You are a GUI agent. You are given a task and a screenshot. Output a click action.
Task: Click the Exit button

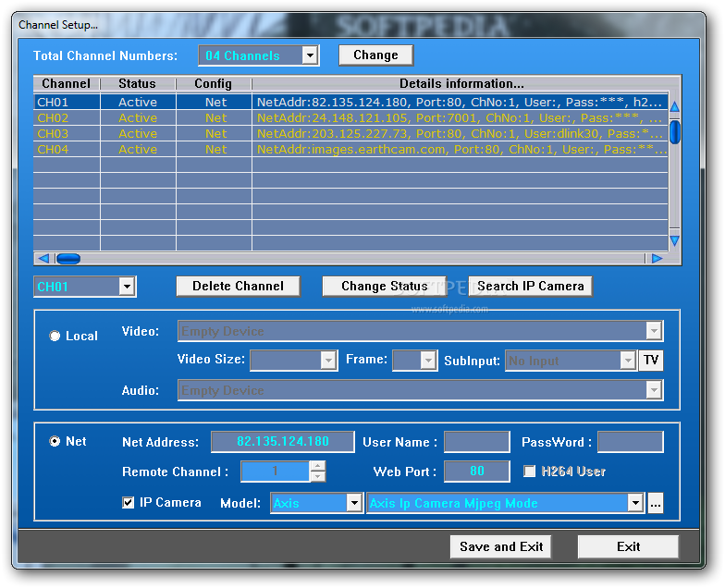(x=629, y=547)
